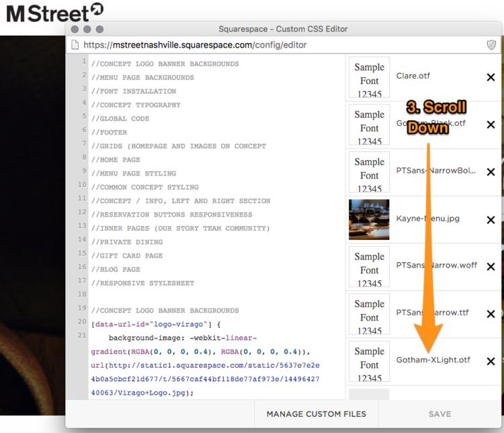The width and height of the screenshot is (504, 433).
Task: Click the background-image webkit-linear line
Action: click(x=183, y=338)
